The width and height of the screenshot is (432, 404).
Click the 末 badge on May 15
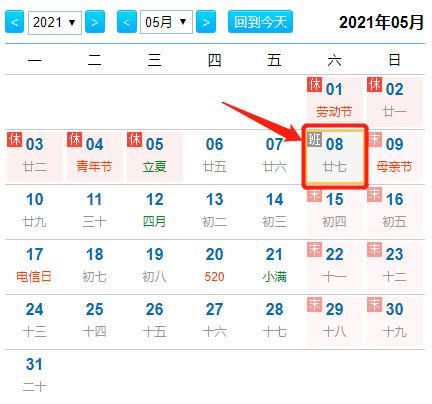click(314, 194)
